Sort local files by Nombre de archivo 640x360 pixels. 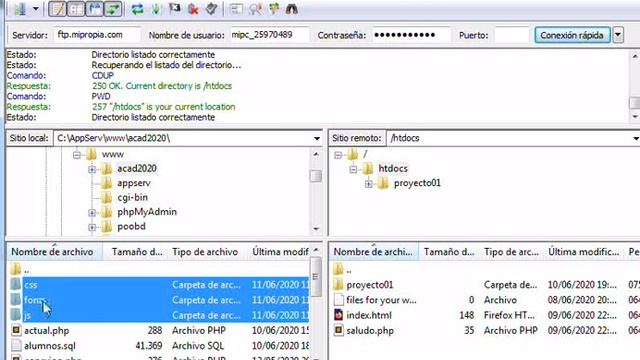(x=54, y=252)
